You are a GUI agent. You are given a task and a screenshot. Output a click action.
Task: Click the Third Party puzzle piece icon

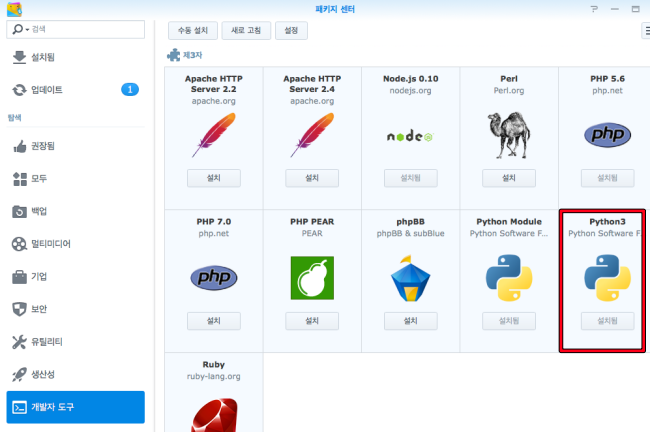(173, 55)
